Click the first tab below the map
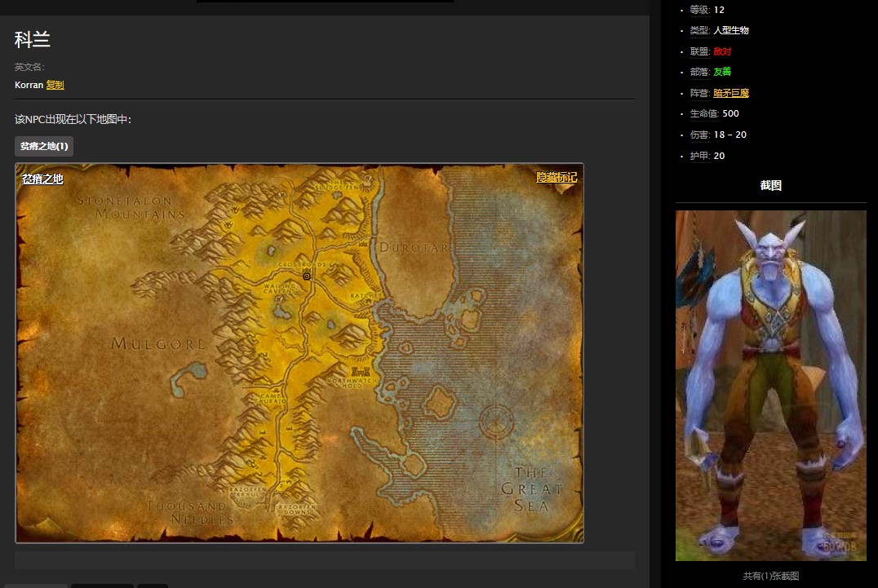878x588 pixels. 41,586
